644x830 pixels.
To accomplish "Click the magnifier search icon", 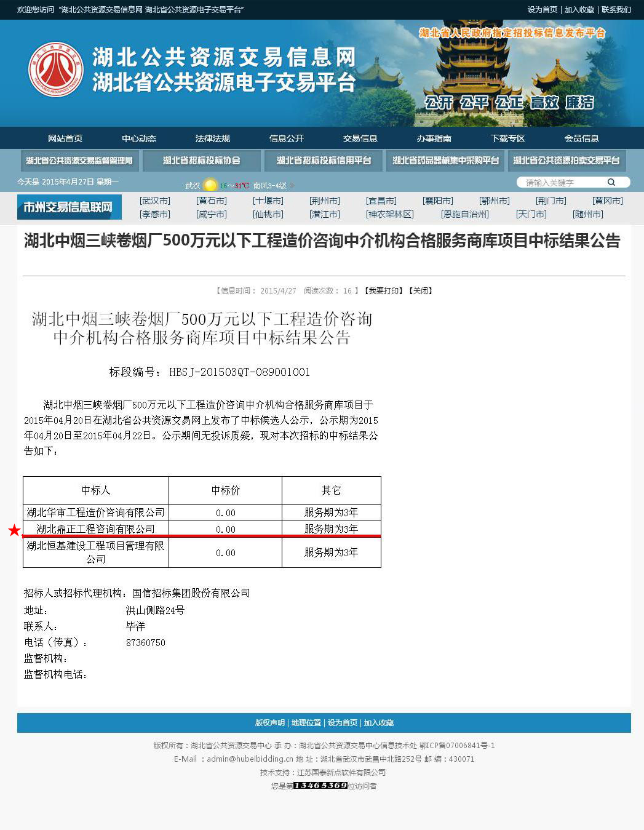I will [x=611, y=182].
